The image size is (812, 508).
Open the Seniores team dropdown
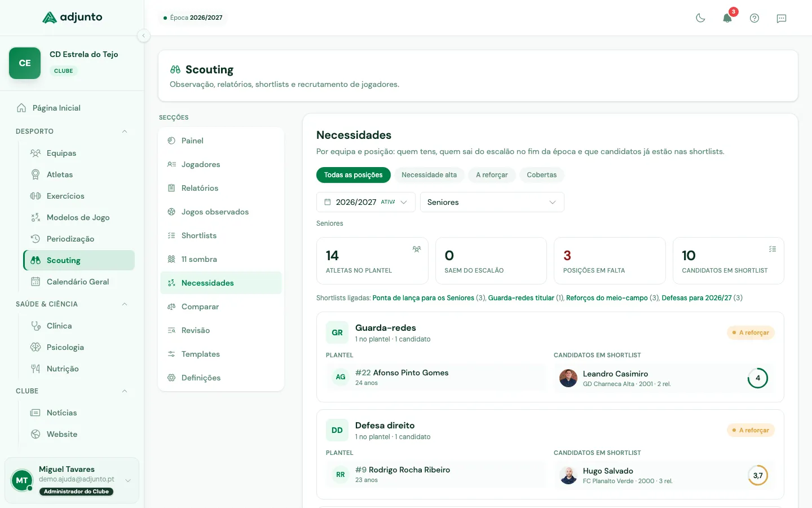pos(492,202)
